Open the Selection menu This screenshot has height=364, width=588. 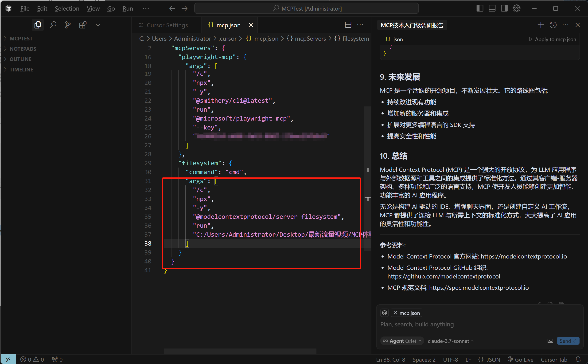tap(67, 9)
